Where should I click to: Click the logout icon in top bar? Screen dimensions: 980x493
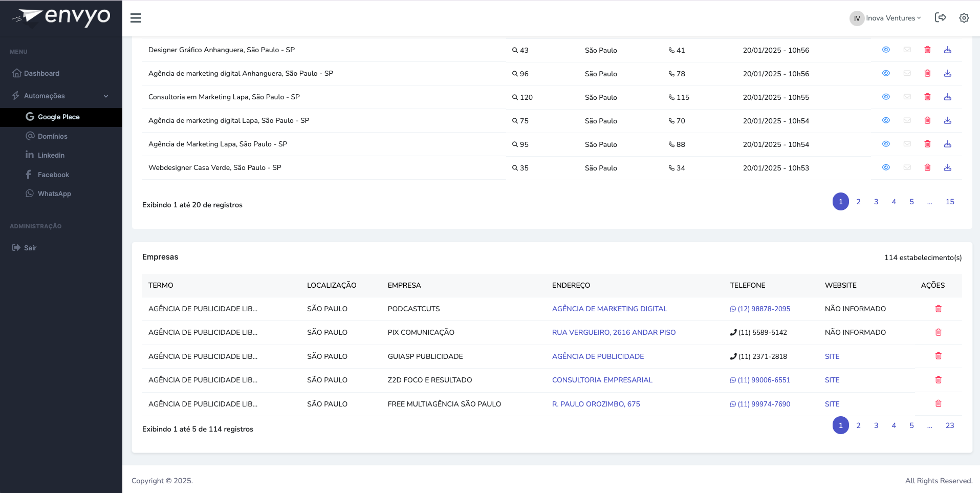(941, 17)
